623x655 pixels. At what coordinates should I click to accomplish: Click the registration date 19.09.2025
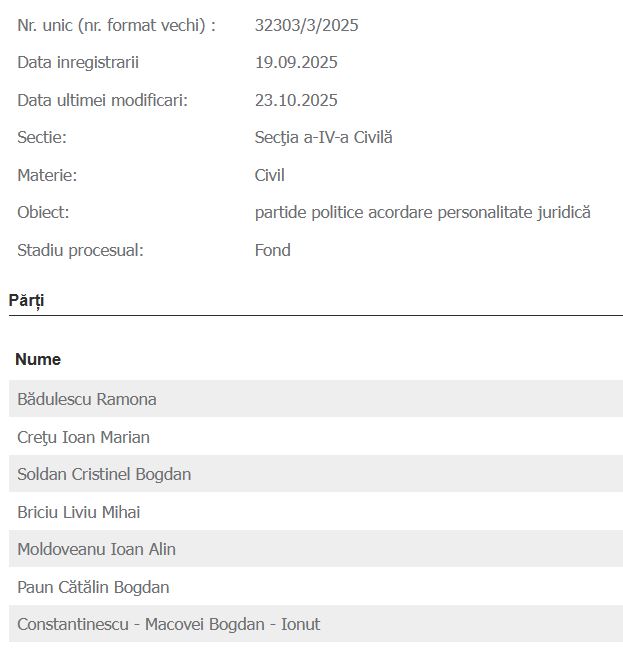tap(296, 62)
